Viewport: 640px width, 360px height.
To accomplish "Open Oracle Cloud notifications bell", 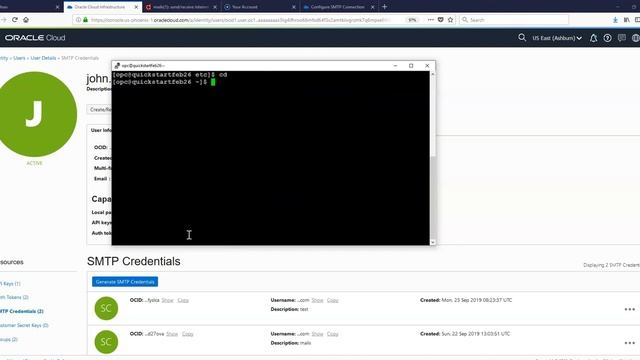I will tap(593, 38).
